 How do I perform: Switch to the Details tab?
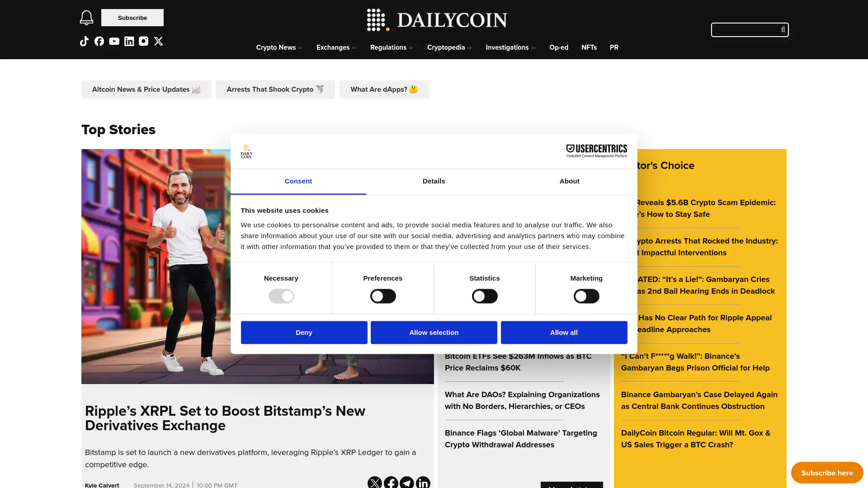pos(434,181)
